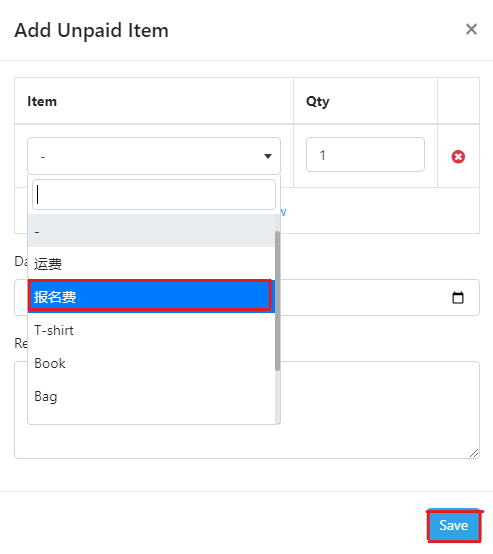Click the Item dropdown caret arrow
This screenshot has height=554, width=493.
pos(268,156)
